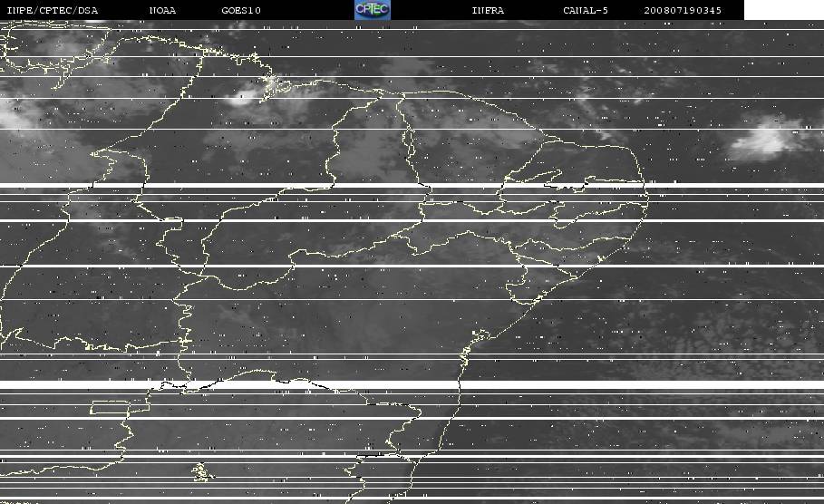Click the small bright cloud near northern coast

(x=243, y=98)
